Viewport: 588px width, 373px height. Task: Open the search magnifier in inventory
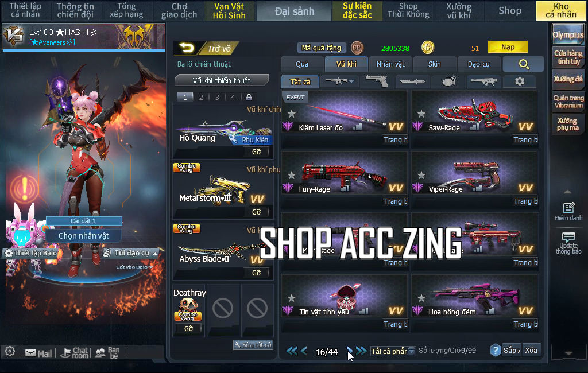(x=523, y=64)
